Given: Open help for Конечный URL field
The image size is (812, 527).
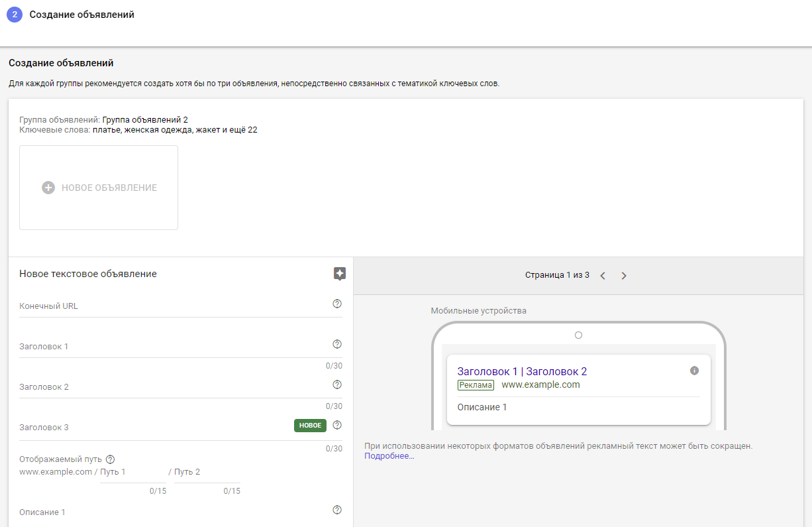Looking at the screenshot, I should (x=337, y=304).
